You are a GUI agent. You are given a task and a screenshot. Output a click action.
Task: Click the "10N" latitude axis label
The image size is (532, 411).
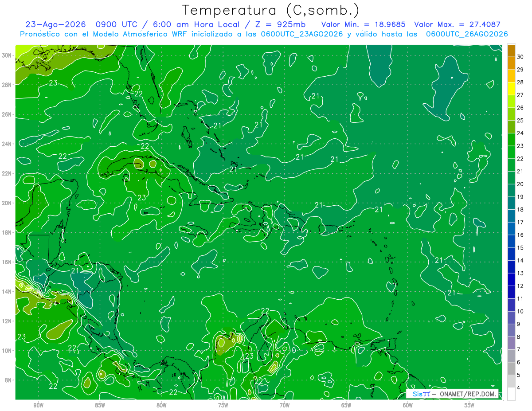point(7,351)
